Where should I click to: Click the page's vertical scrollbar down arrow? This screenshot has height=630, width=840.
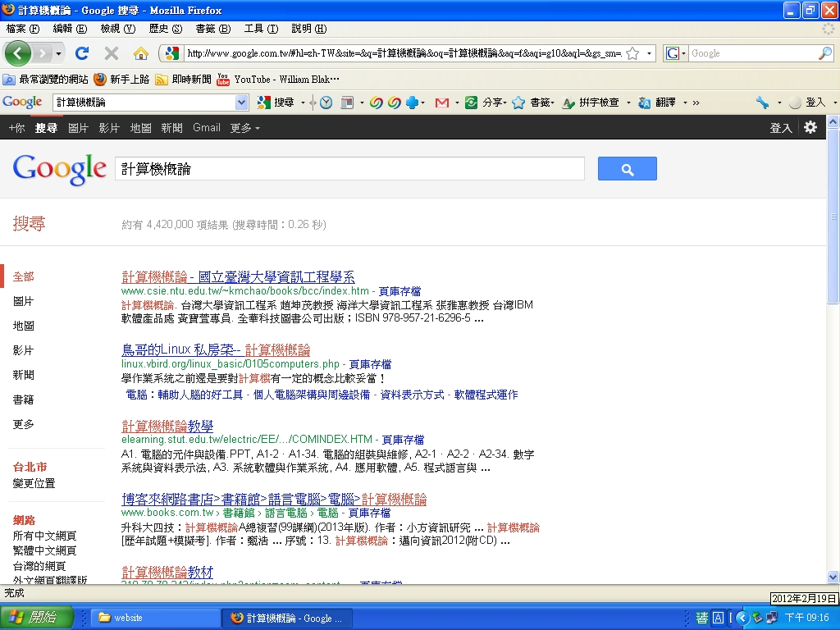pos(833,577)
